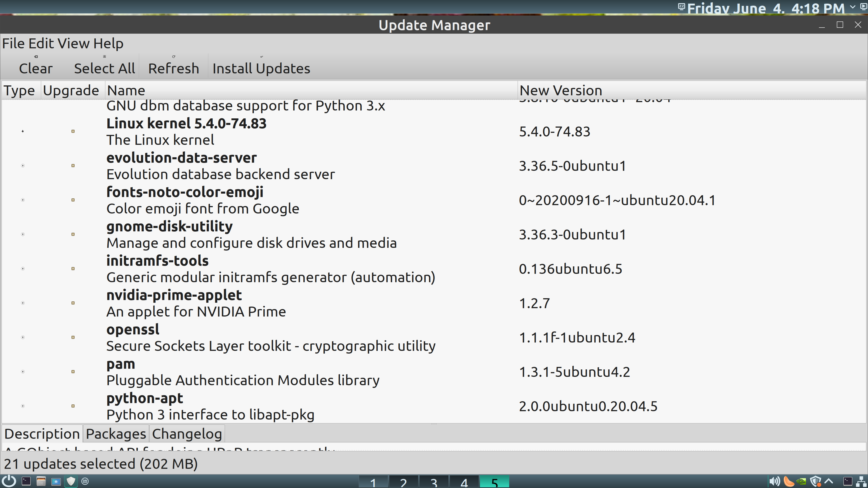The image size is (868, 488).
Task: Open the Edit menu
Action: [41, 43]
